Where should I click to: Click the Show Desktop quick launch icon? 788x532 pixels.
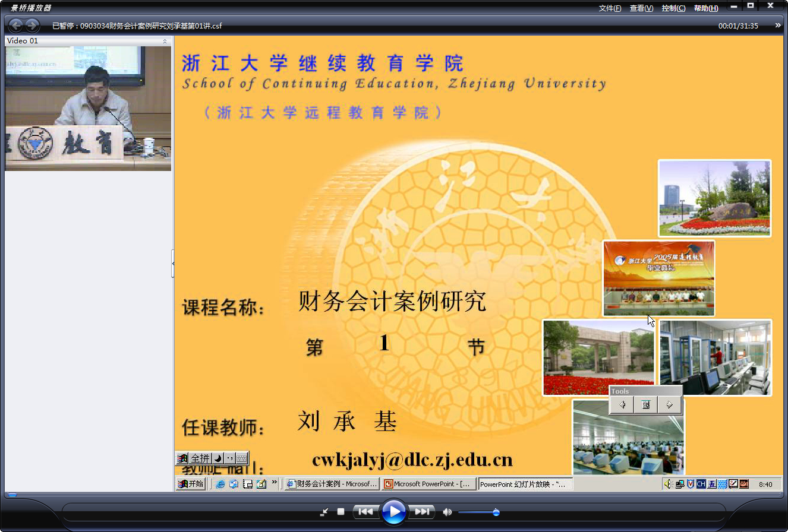pos(248,484)
